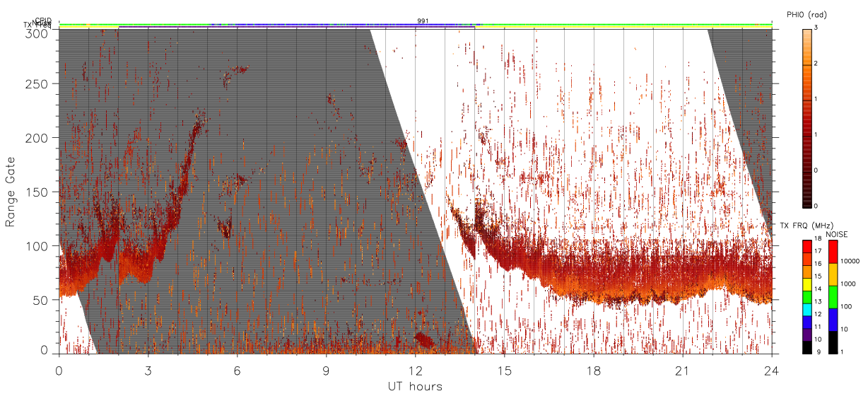Viewport: 868px width, 401px height.
Task: Click the '991' label above the plot
Action: click(423, 21)
